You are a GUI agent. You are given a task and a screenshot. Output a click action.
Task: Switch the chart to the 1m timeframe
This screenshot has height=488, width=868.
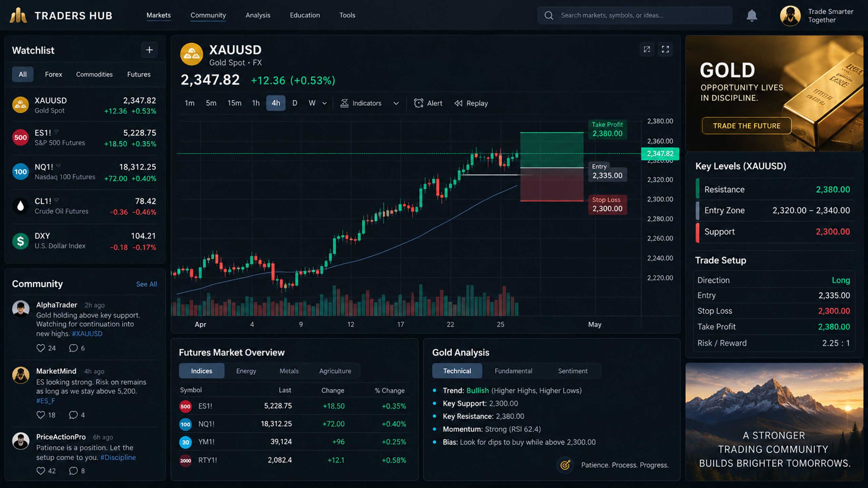190,103
